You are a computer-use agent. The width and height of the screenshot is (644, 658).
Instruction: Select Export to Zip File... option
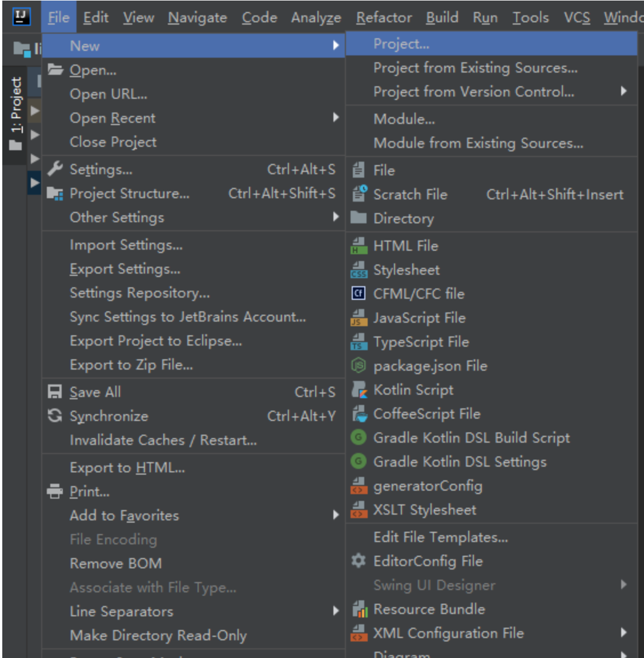pyautogui.click(x=131, y=365)
